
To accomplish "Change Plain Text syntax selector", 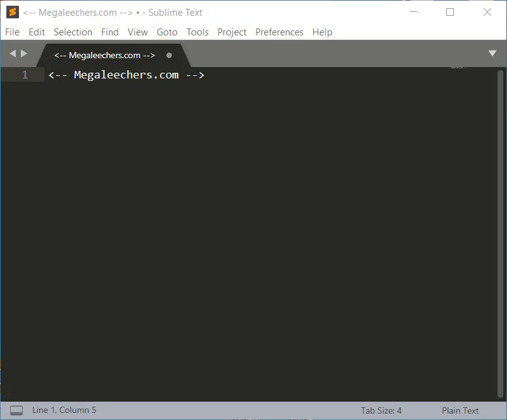I will 460,411.
